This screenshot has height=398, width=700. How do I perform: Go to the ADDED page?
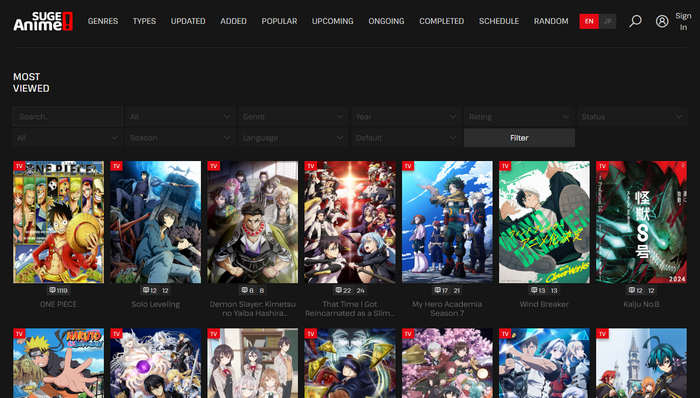tap(233, 21)
